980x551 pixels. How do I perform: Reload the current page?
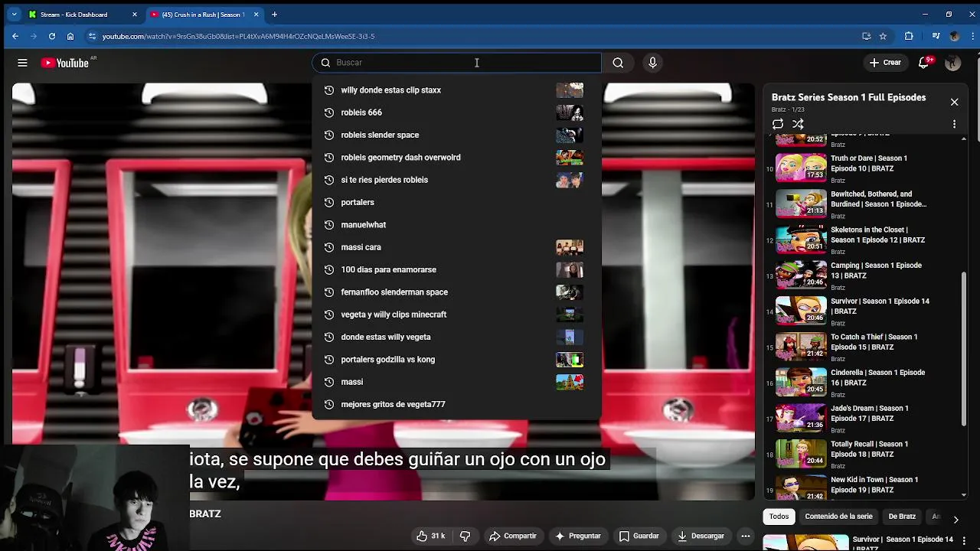pyautogui.click(x=52, y=36)
